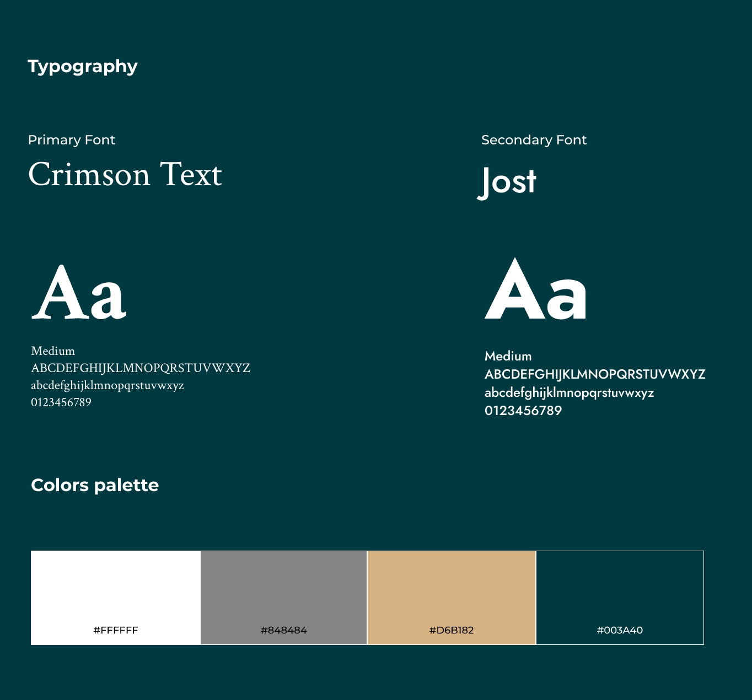752x700 pixels.
Task: Click Medium weight label under Crimson Text
Action: (x=53, y=351)
